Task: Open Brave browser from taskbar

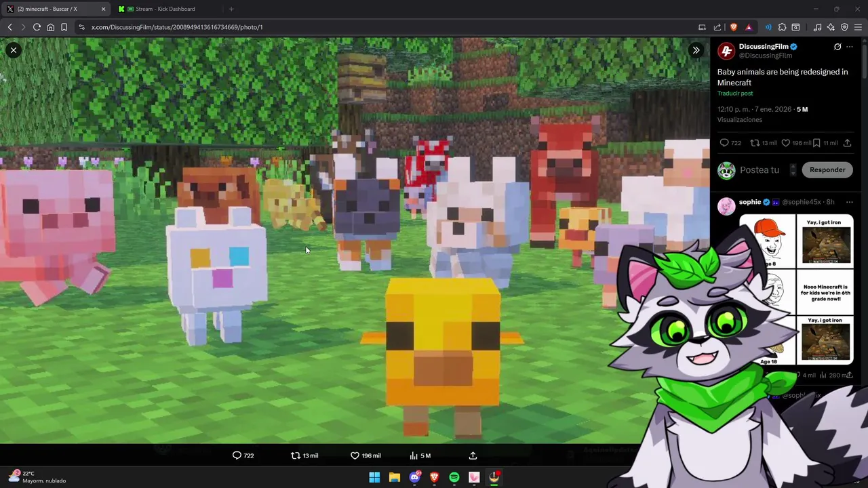Action: tap(434, 477)
